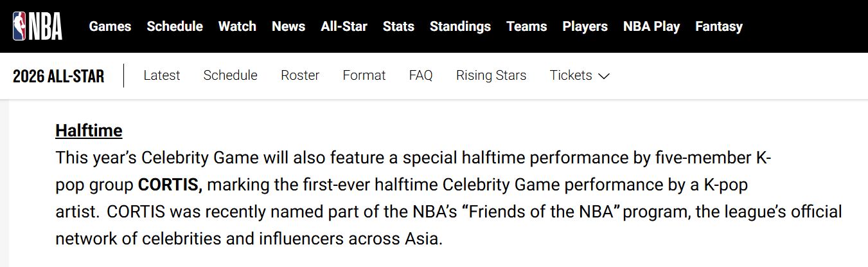View the Roster tab
The height and width of the screenshot is (267, 868).
[x=300, y=75]
